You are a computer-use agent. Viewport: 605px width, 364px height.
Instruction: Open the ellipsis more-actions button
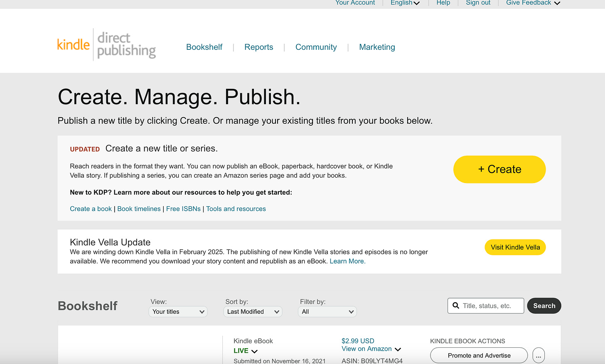coord(539,356)
